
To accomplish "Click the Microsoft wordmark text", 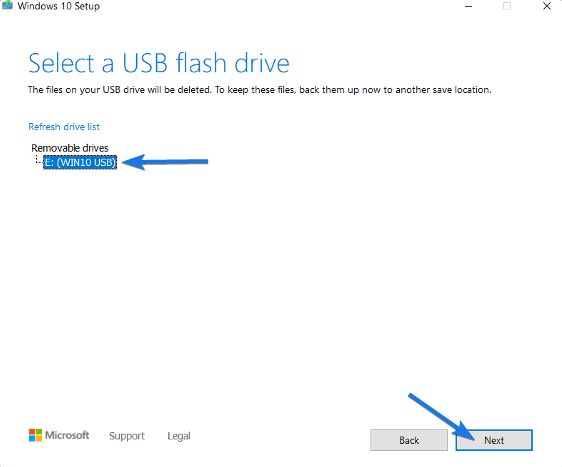I will [x=67, y=435].
